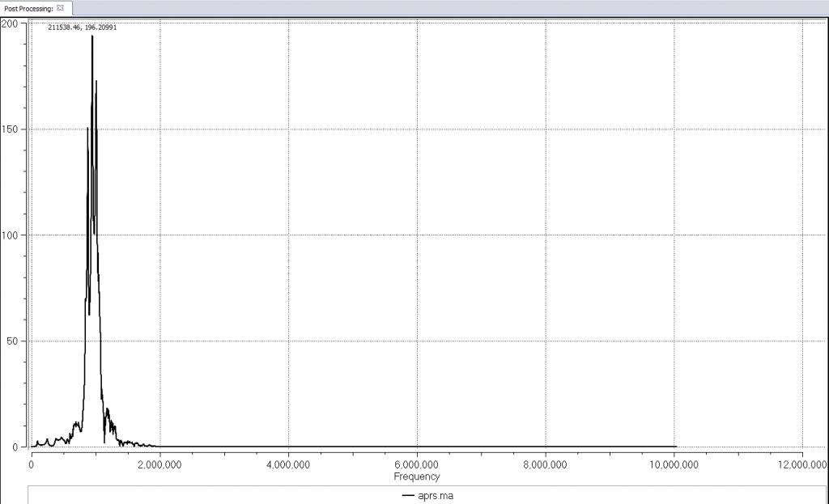Click the 0 label at the x-axis origin

coord(31,465)
